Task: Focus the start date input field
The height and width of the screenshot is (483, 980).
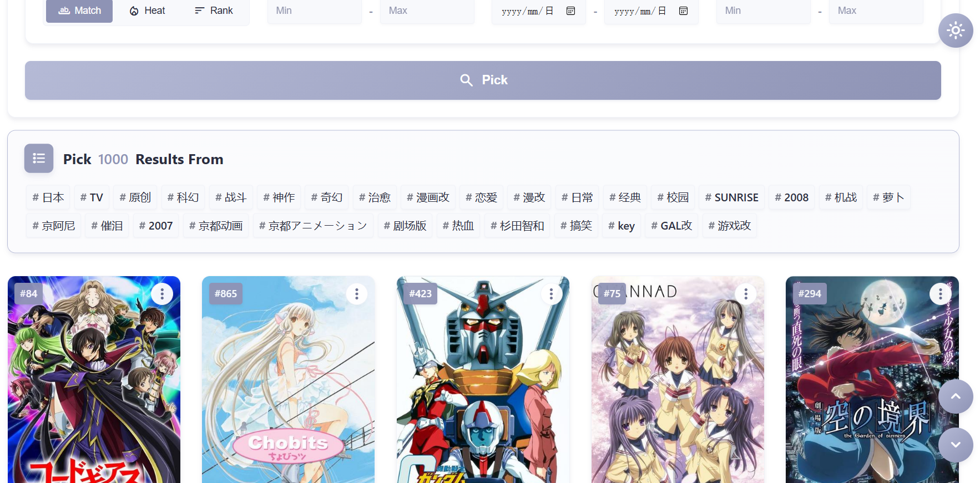Action: point(539,11)
